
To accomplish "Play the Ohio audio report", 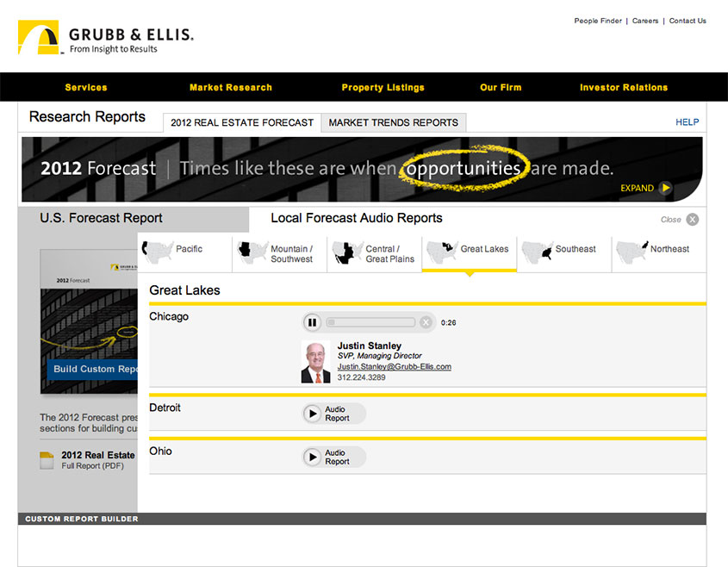I will point(312,457).
